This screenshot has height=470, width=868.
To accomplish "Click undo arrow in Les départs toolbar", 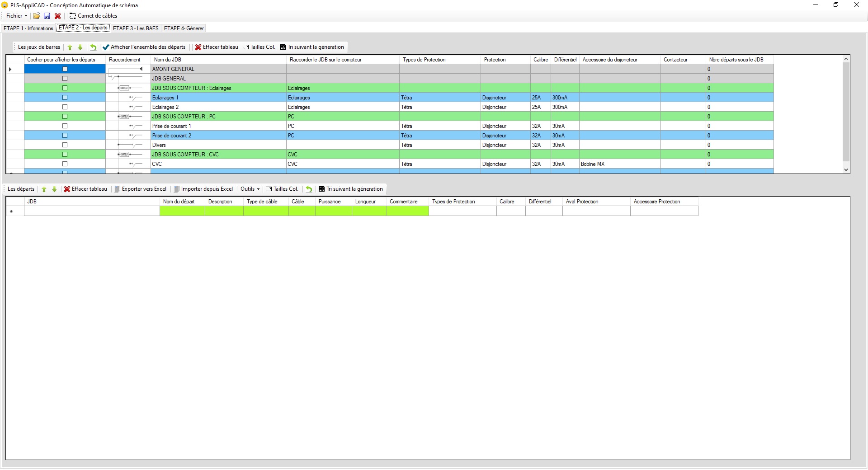I will 309,189.
